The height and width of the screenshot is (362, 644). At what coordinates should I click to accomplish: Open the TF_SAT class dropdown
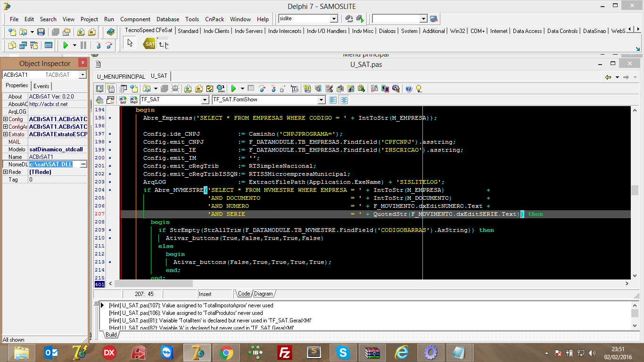205,99
